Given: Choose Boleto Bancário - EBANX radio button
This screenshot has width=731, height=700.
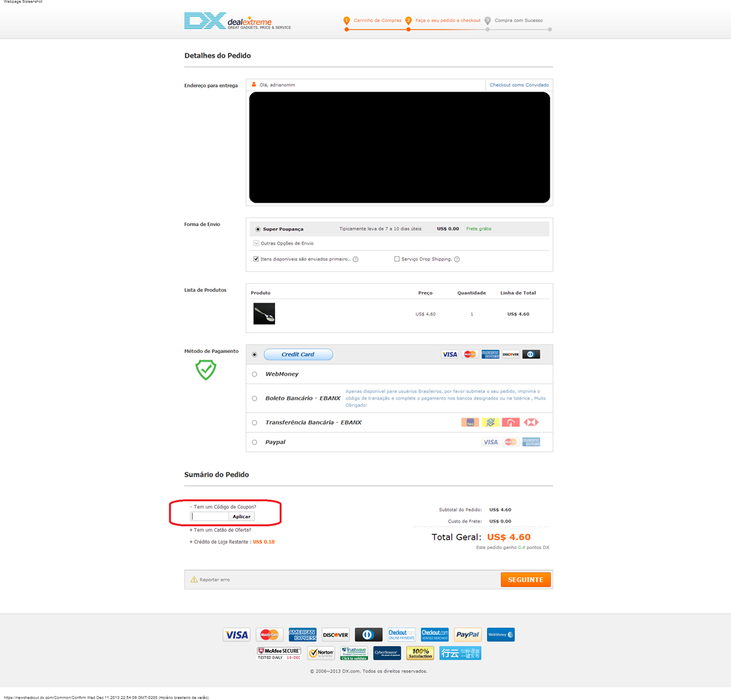Looking at the screenshot, I should click(255, 398).
